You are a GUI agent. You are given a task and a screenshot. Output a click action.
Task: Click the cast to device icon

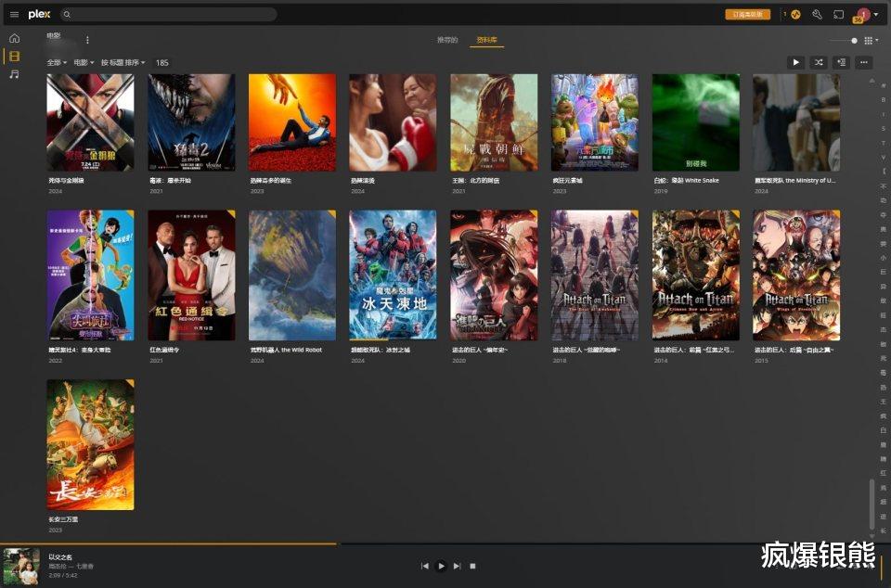839,14
